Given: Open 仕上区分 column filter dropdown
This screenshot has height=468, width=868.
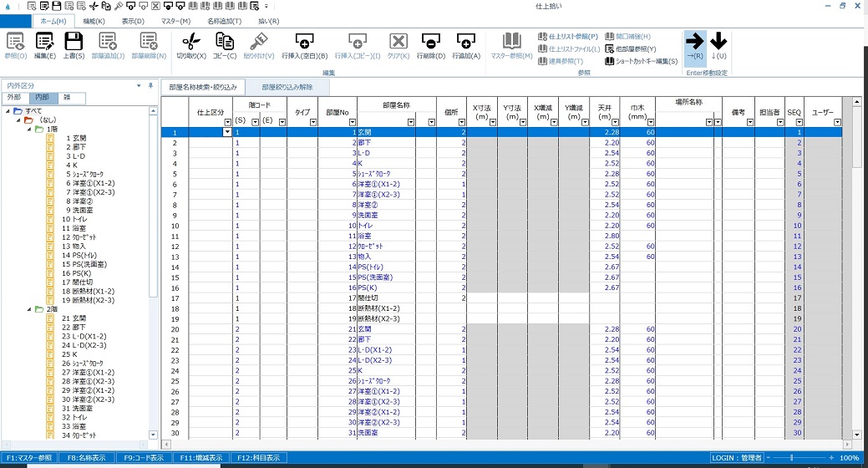Looking at the screenshot, I should (x=227, y=122).
